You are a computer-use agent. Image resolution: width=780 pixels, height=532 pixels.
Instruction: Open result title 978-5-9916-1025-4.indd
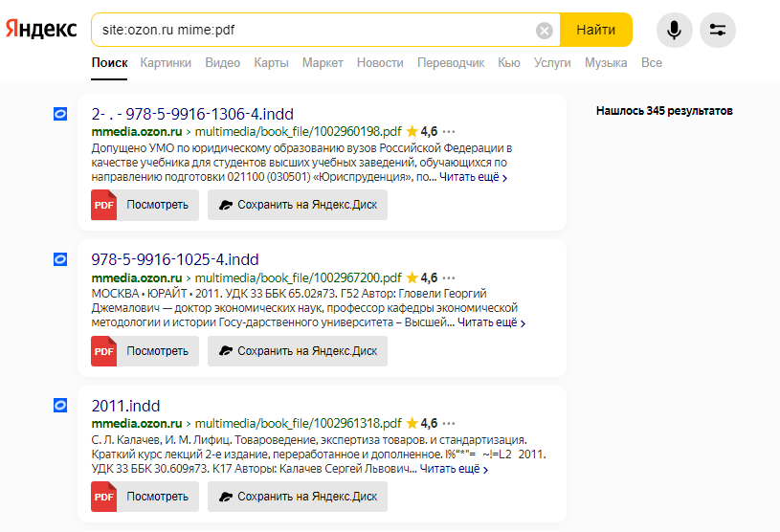(x=175, y=259)
